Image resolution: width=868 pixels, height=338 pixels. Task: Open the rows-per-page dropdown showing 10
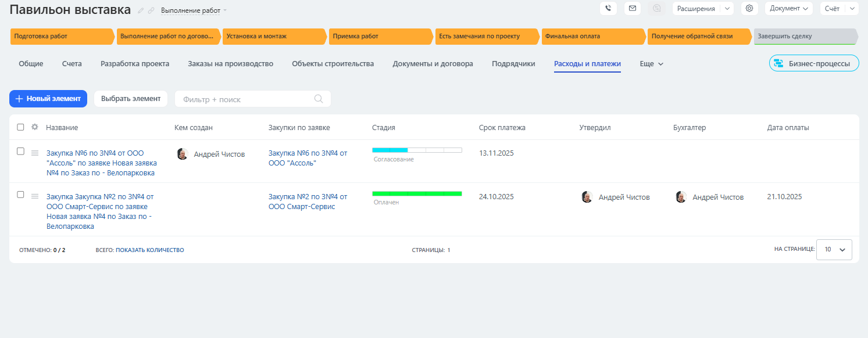point(834,249)
